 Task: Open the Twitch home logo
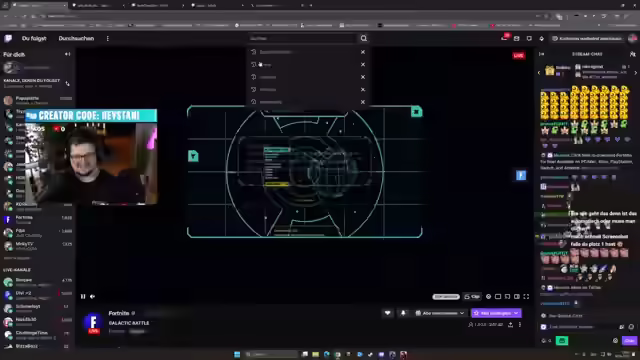point(8,38)
